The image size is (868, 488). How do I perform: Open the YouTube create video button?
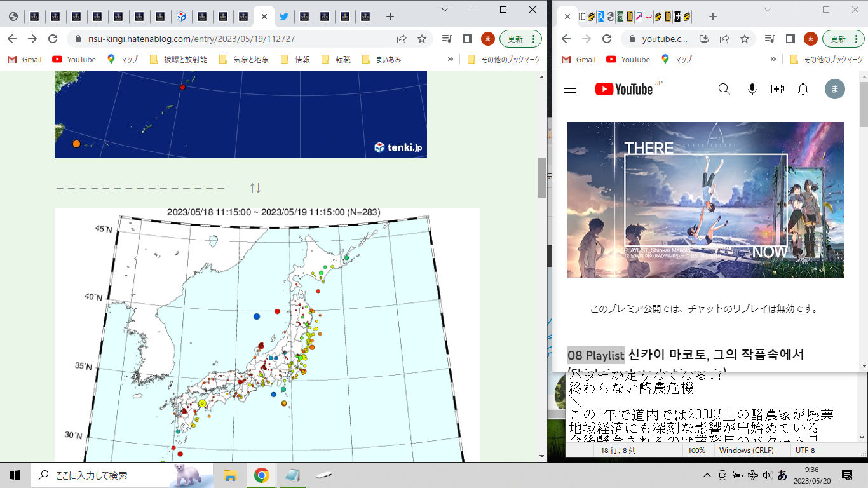click(778, 89)
